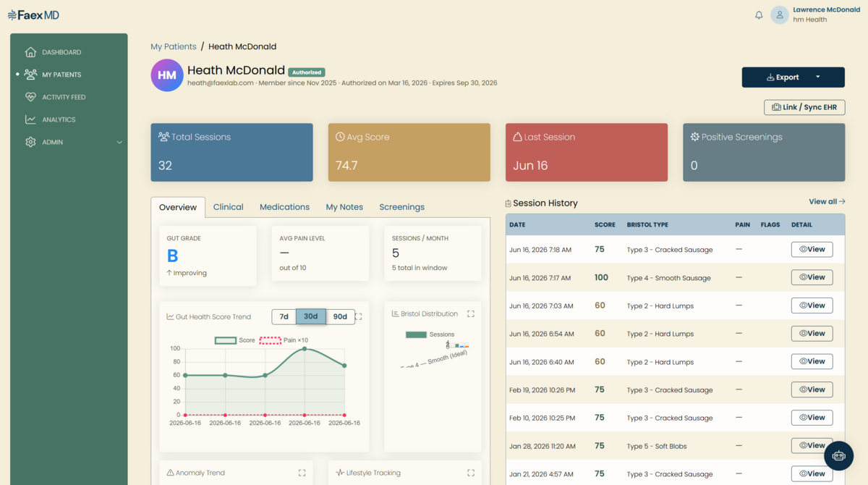Click the Last Session Jun 16 card
868x485 pixels.
coord(587,152)
